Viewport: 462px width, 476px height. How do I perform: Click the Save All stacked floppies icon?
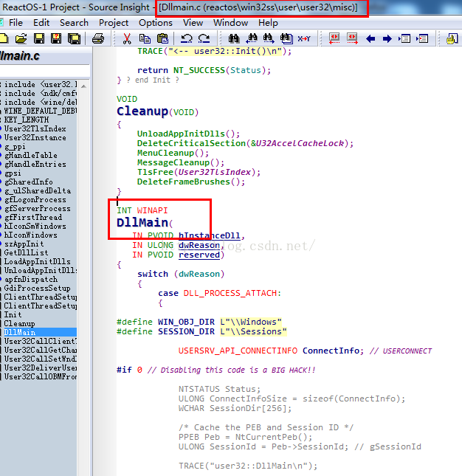pos(75,38)
